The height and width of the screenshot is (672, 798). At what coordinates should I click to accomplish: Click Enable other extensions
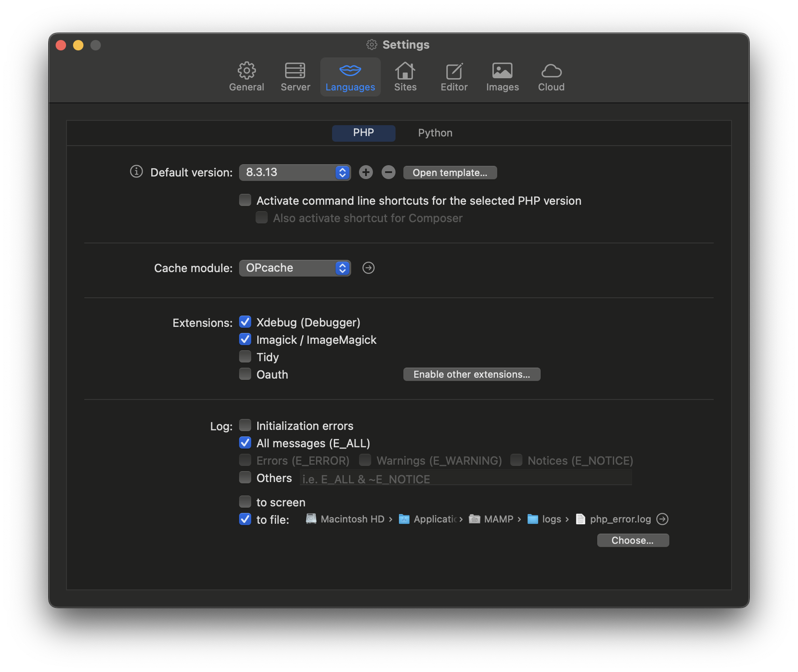472,374
